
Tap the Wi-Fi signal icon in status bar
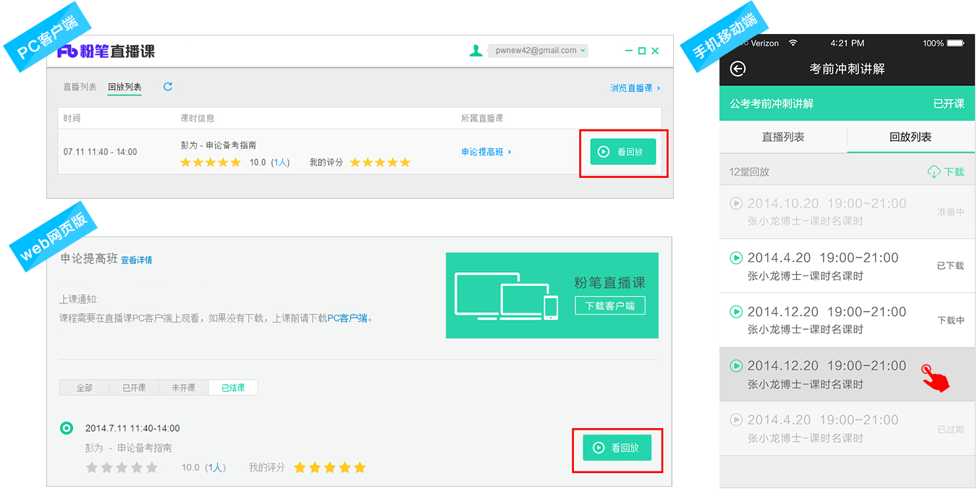pyautogui.click(x=793, y=43)
